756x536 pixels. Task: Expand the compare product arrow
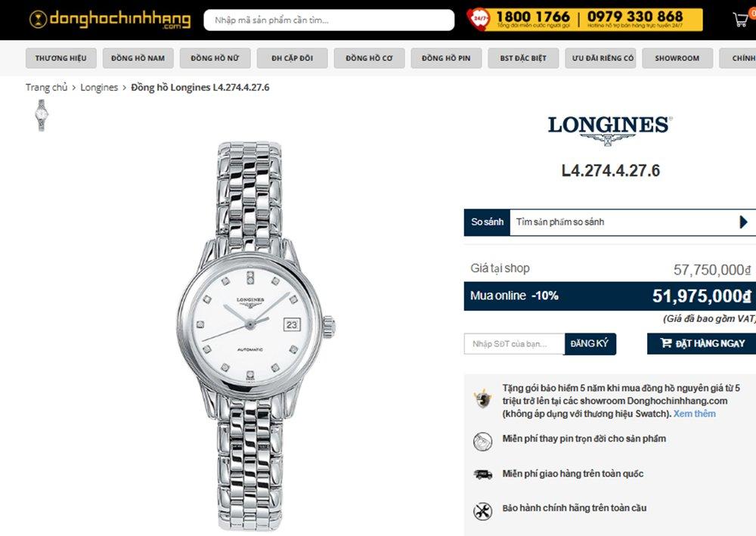coord(743,222)
